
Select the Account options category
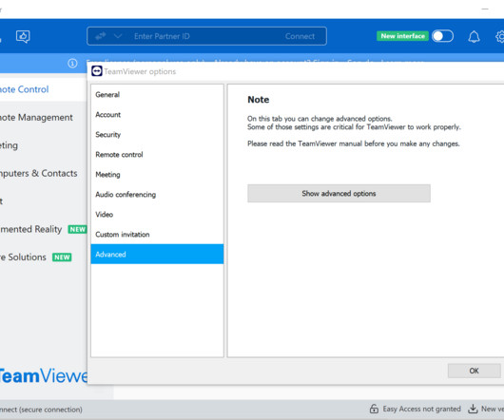coord(157,115)
